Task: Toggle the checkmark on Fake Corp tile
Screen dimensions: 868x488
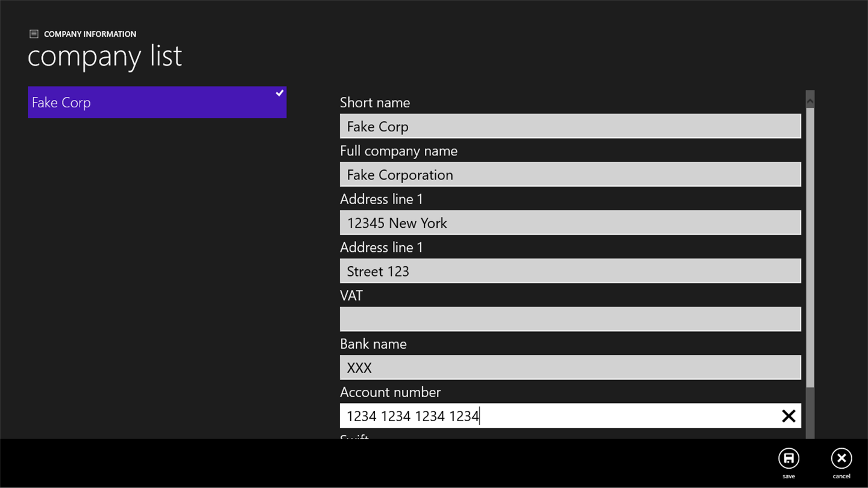Action: (280, 93)
